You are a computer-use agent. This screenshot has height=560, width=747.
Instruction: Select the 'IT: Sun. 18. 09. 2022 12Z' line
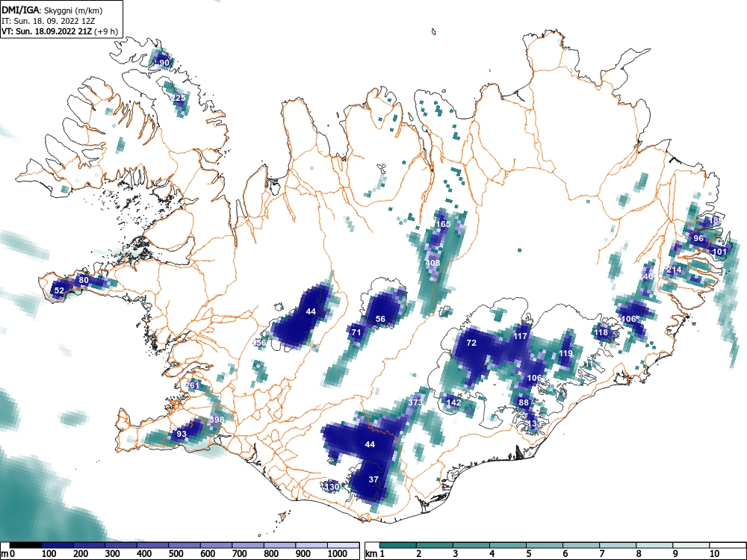(x=47, y=21)
